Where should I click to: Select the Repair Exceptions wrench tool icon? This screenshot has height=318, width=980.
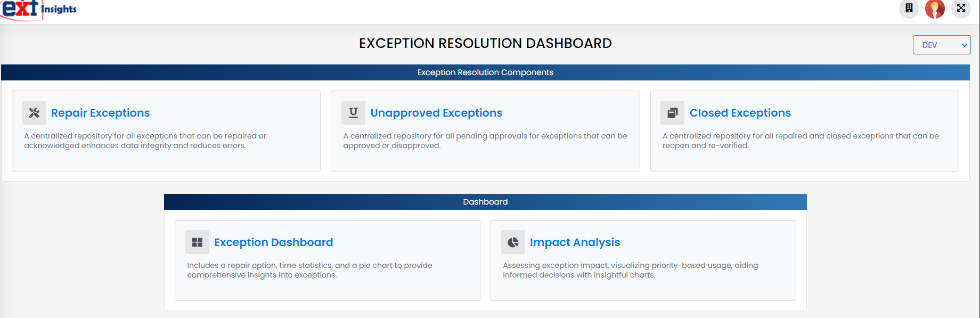coord(34,112)
